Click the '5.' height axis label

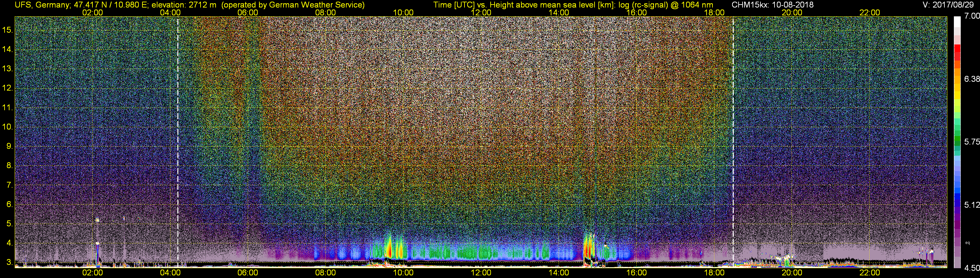click(9, 223)
